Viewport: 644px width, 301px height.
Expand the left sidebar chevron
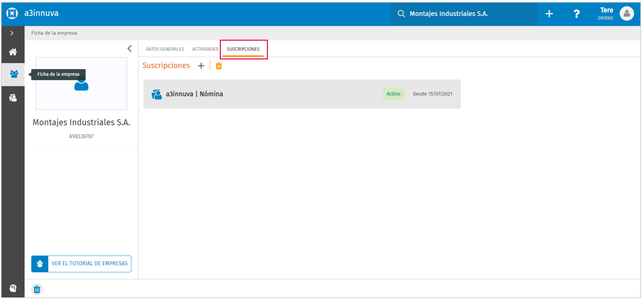click(x=12, y=33)
